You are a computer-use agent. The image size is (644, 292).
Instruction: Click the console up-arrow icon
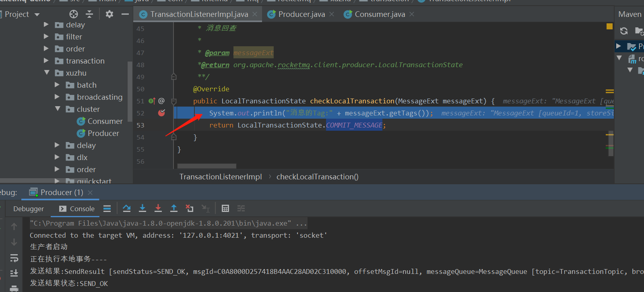14,226
